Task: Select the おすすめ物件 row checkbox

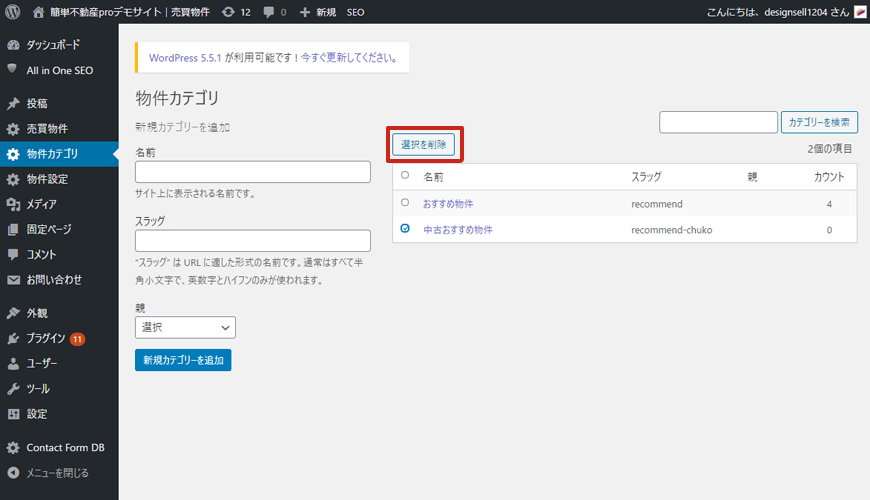Action: tap(405, 202)
